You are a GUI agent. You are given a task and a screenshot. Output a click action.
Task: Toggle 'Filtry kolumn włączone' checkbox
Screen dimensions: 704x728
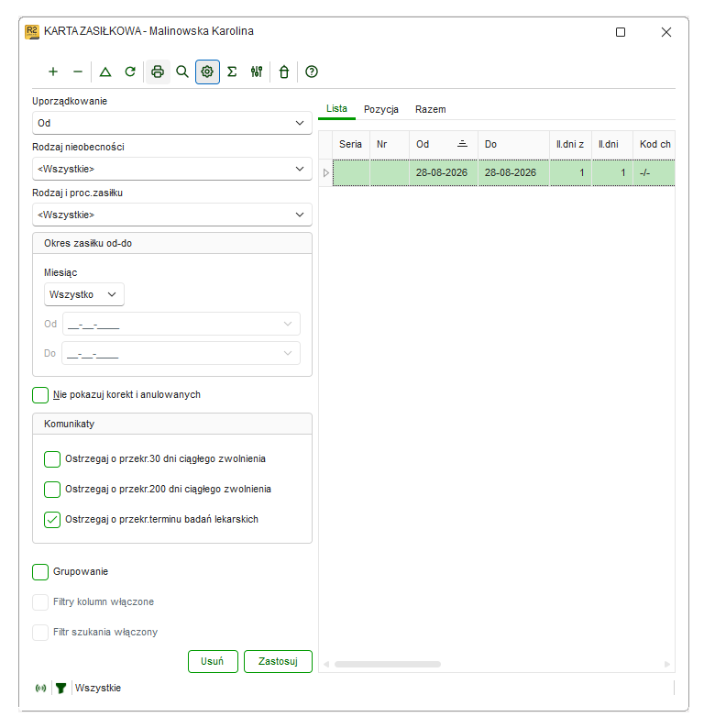pyautogui.click(x=40, y=602)
